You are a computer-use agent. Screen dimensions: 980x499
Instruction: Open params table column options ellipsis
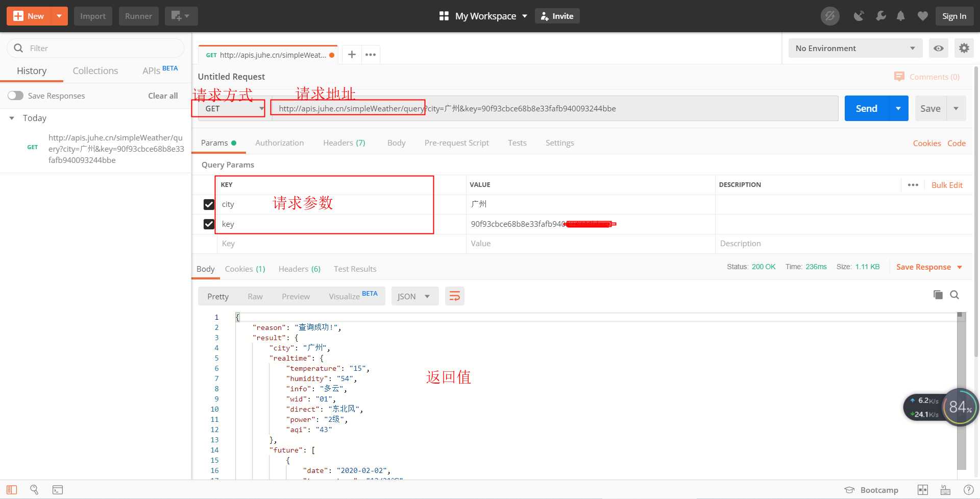pyautogui.click(x=913, y=185)
